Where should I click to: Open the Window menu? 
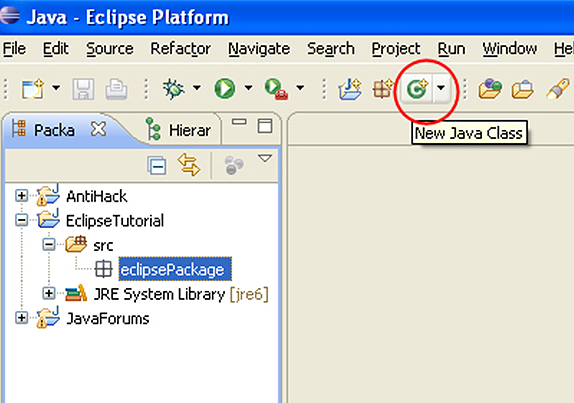(x=510, y=49)
